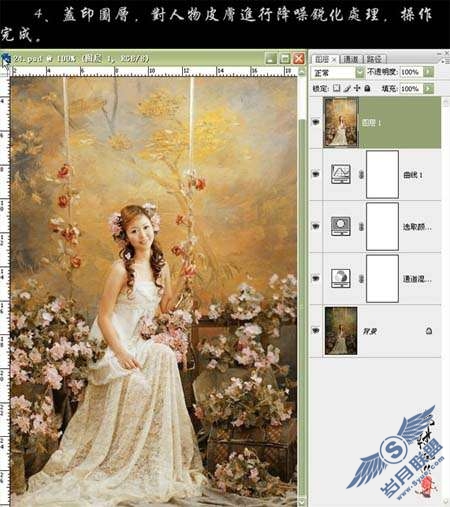Select the 选取颜... layer mask thumbnail
Image resolution: width=450 pixels, height=507 pixels.
(382, 226)
